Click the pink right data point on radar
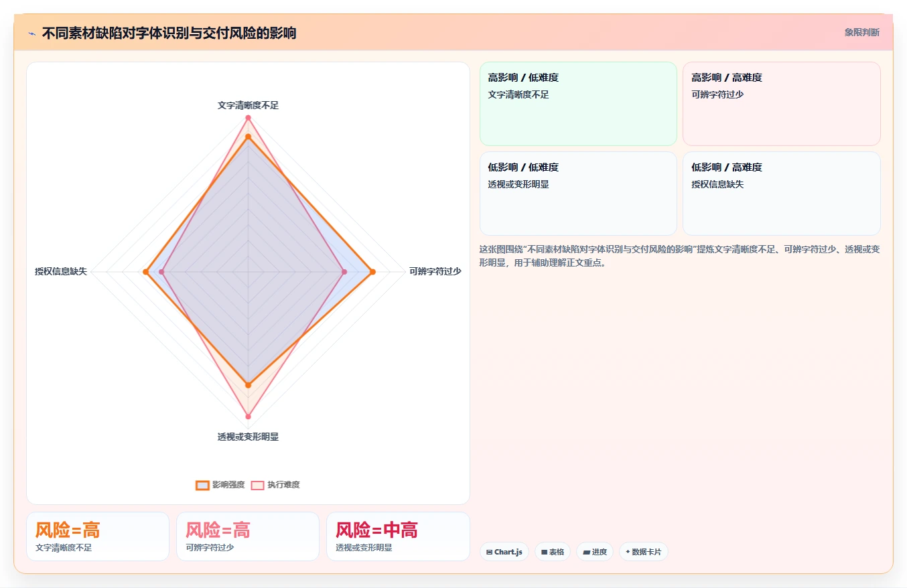Image resolution: width=907 pixels, height=588 pixels. [344, 271]
